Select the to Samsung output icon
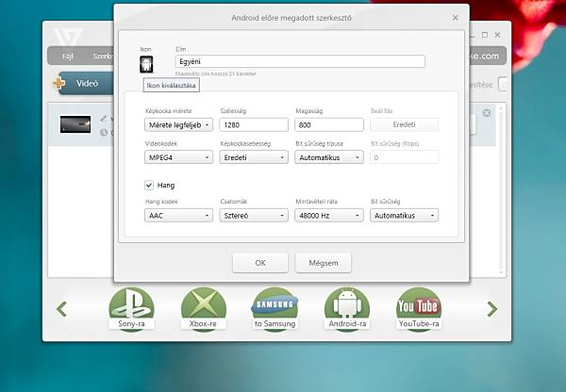The width and height of the screenshot is (566, 392). click(x=275, y=309)
